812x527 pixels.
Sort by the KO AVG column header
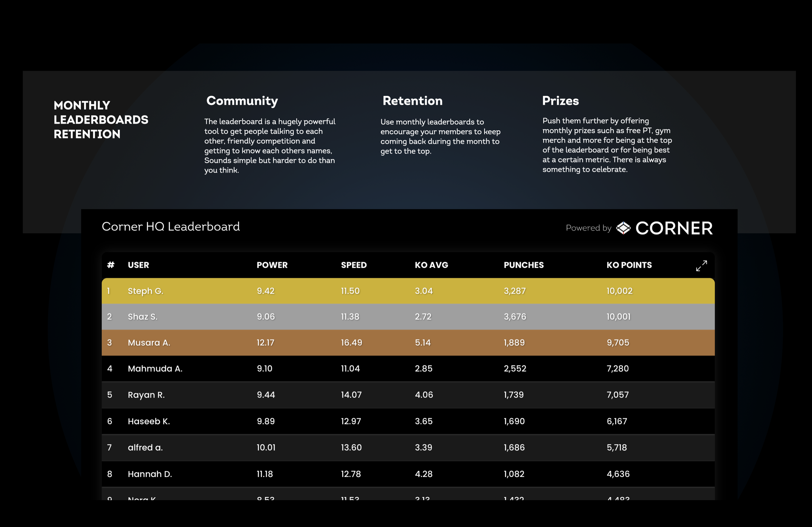(x=431, y=265)
